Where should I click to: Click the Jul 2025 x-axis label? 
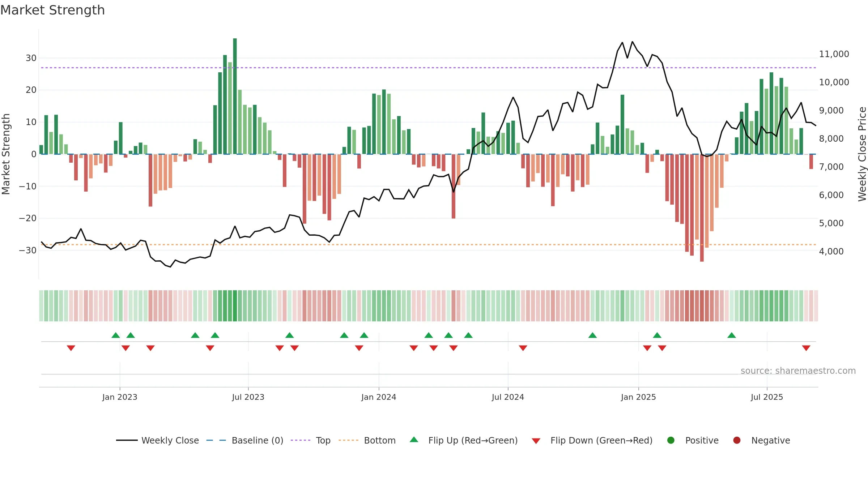(767, 397)
